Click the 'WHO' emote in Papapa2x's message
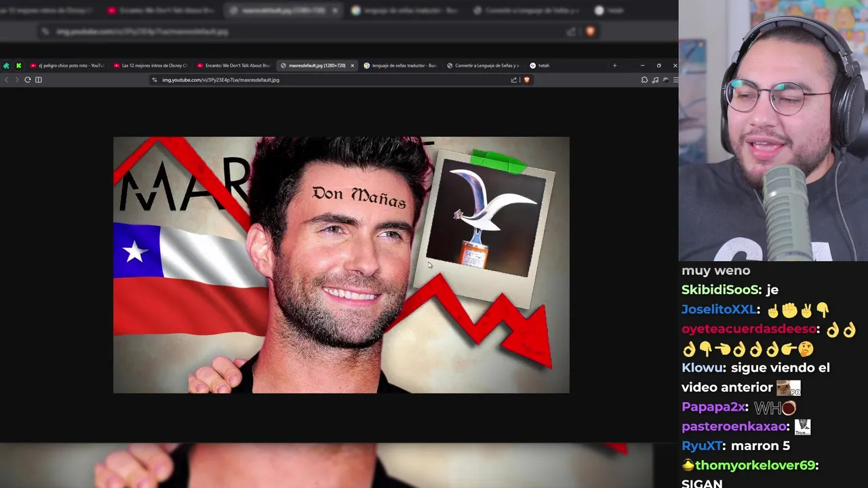The image size is (868, 488). (775, 407)
